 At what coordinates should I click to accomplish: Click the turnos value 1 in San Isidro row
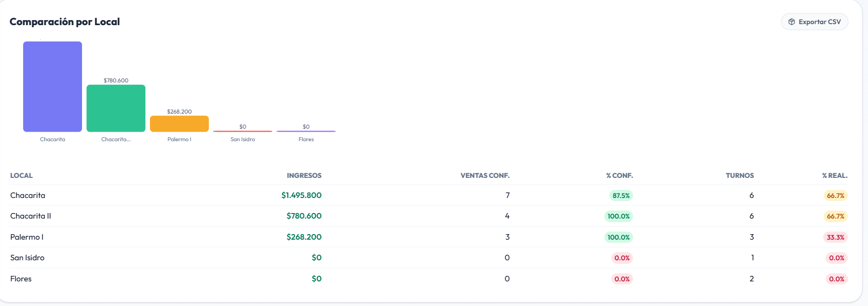click(752, 258)
